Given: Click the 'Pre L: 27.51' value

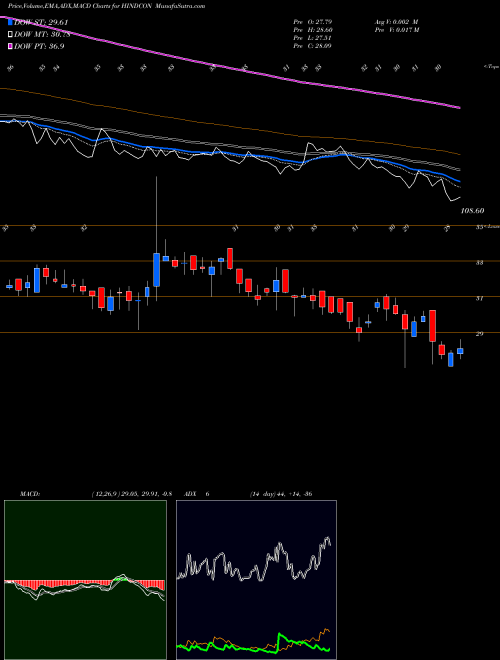Looking at the screenshot, I should 313,38.
